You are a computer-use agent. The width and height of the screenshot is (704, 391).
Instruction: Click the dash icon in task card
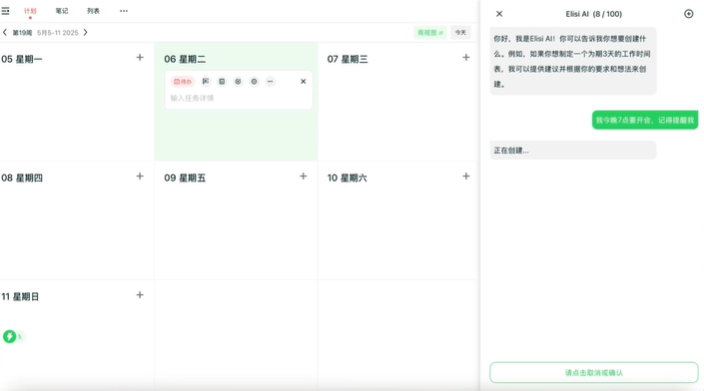pos(270,81)
